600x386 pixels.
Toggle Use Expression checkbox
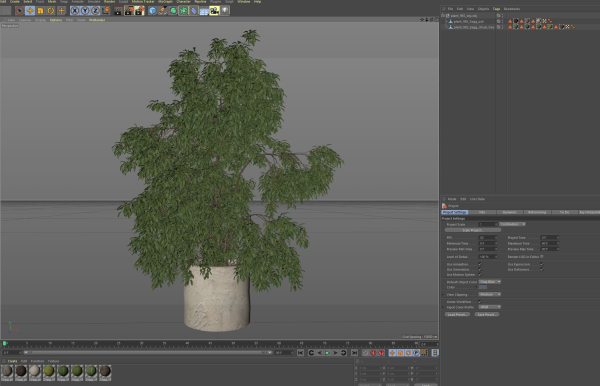[x=541, y=264]
